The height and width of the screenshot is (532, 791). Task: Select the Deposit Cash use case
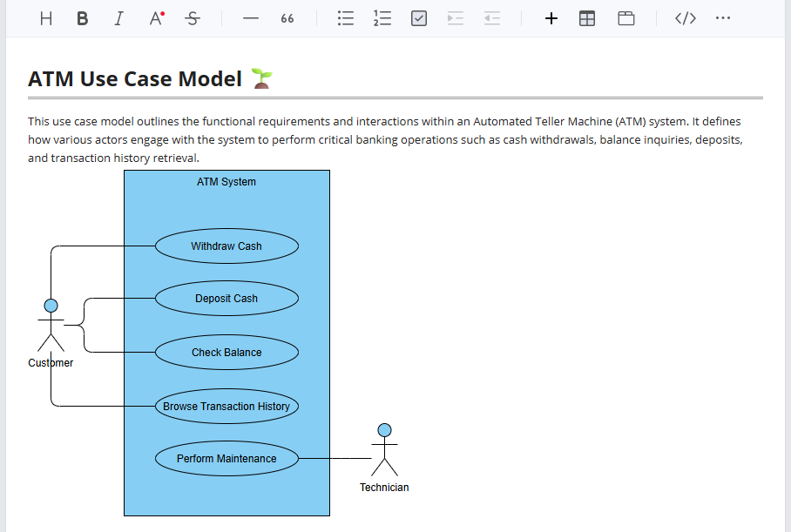[226, 299]
